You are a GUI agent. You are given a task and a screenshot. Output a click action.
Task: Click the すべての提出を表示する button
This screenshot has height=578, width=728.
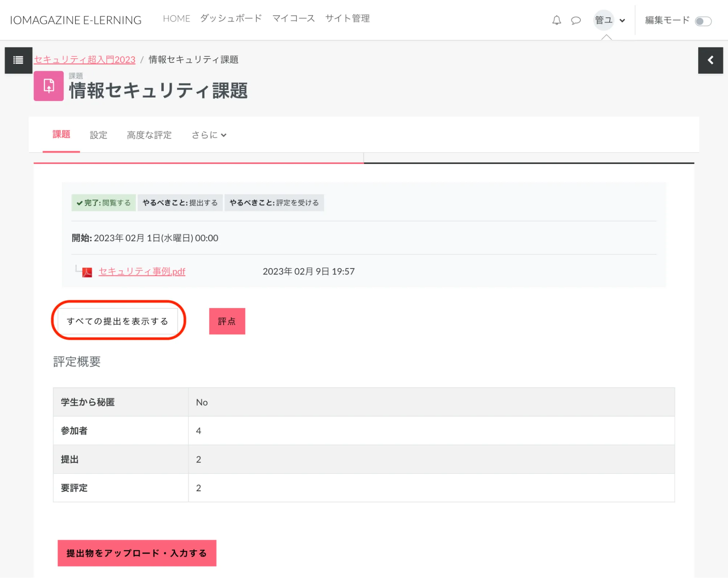(x=117, y=321)
